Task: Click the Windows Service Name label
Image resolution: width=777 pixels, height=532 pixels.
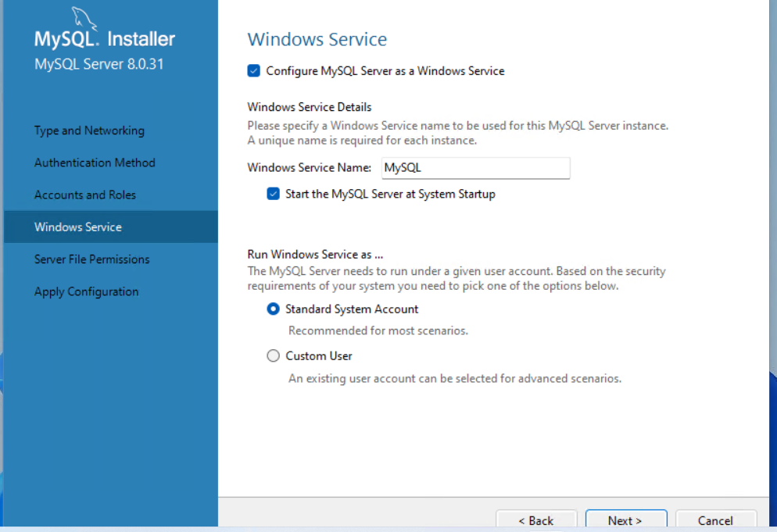Action: [x=310, y=168]
